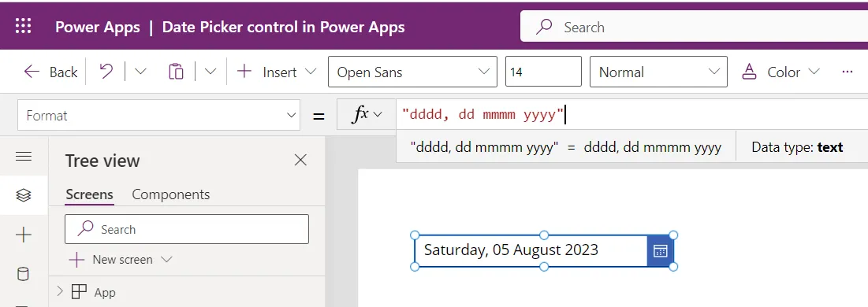Image resolution: width=868 pixels, height=307 pixels.
Task: Close the Tree view panel
Action: [300, 161]
